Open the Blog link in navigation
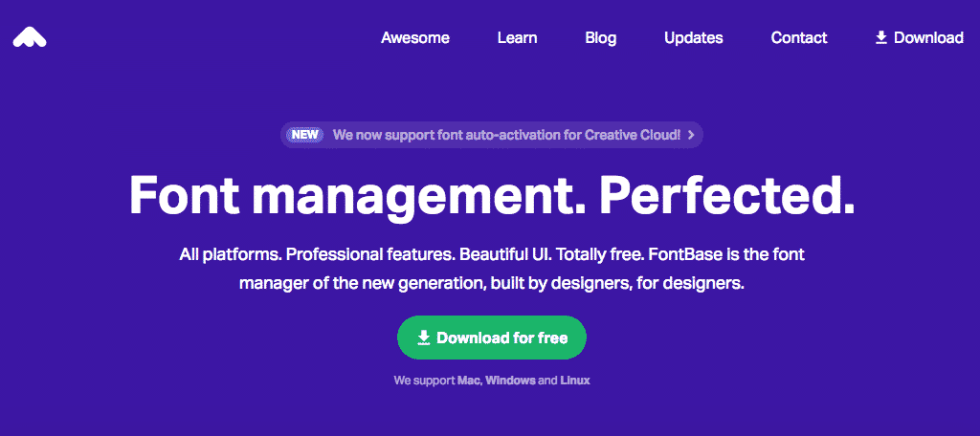Viewport: 980px width, 436px height. pyautogui.click(x=601, y=38)
